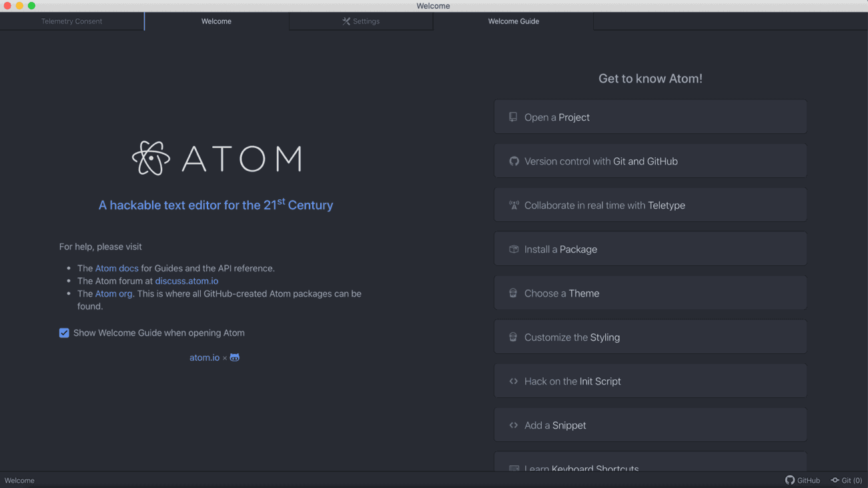Click the Atom logo symbol

[151, 158]
